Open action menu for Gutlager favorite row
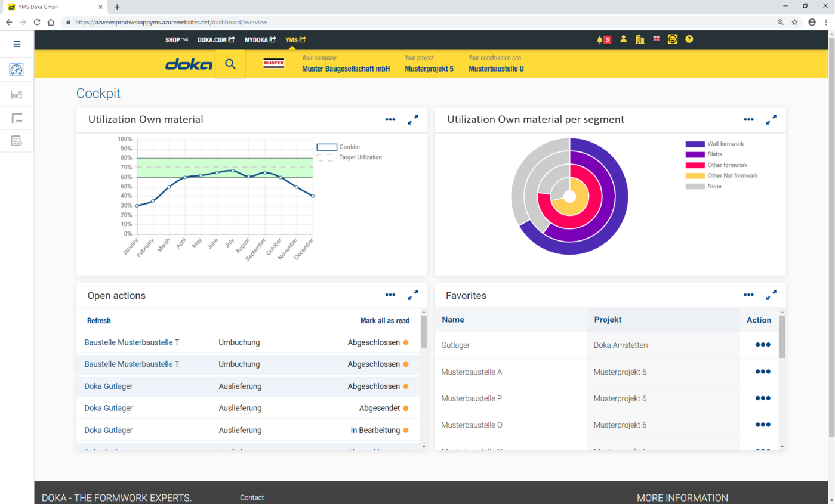The image size is (835, 504). (x=762, y=345)
